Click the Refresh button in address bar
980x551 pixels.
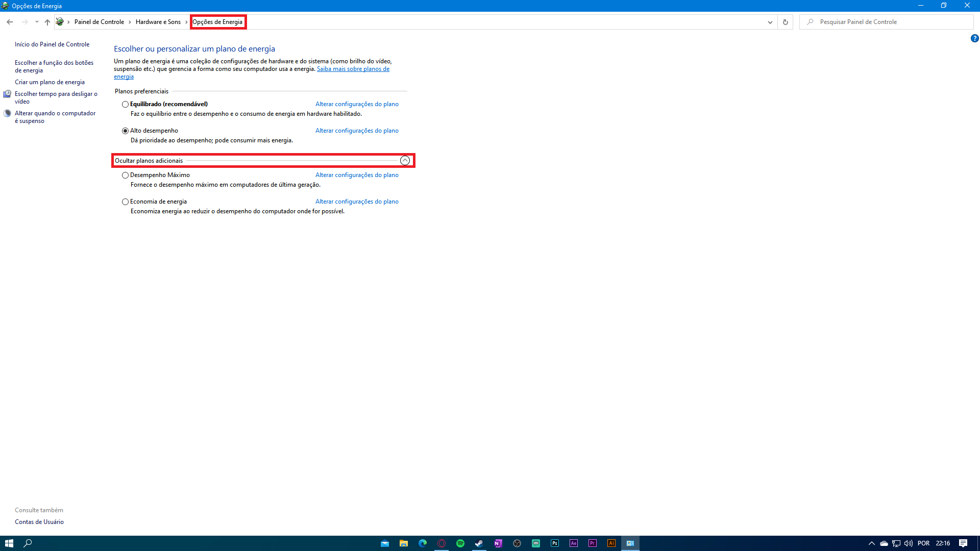click(x=785, y=22)
